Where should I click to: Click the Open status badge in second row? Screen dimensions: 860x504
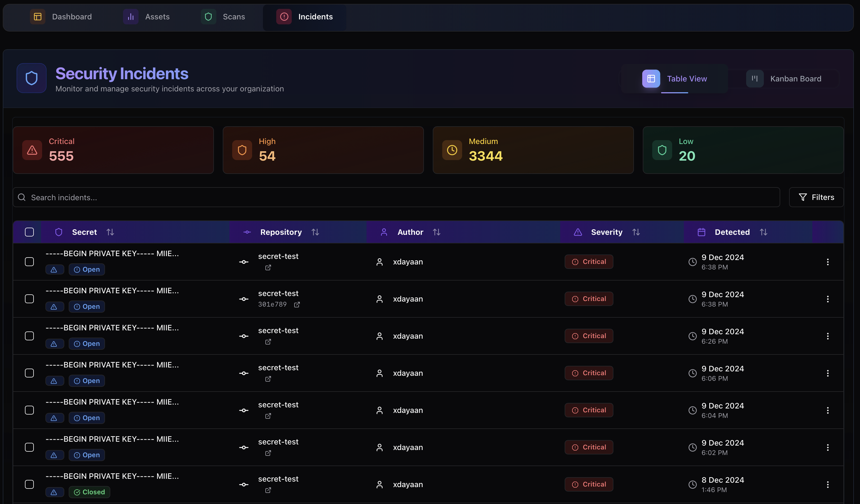coord(87,307)
